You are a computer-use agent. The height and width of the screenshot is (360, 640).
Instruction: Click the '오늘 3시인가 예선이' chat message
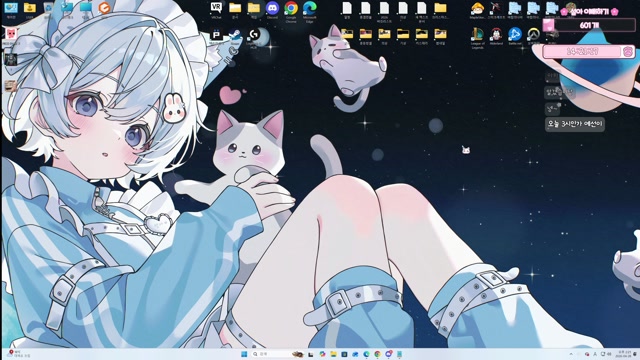click(575, 124)
